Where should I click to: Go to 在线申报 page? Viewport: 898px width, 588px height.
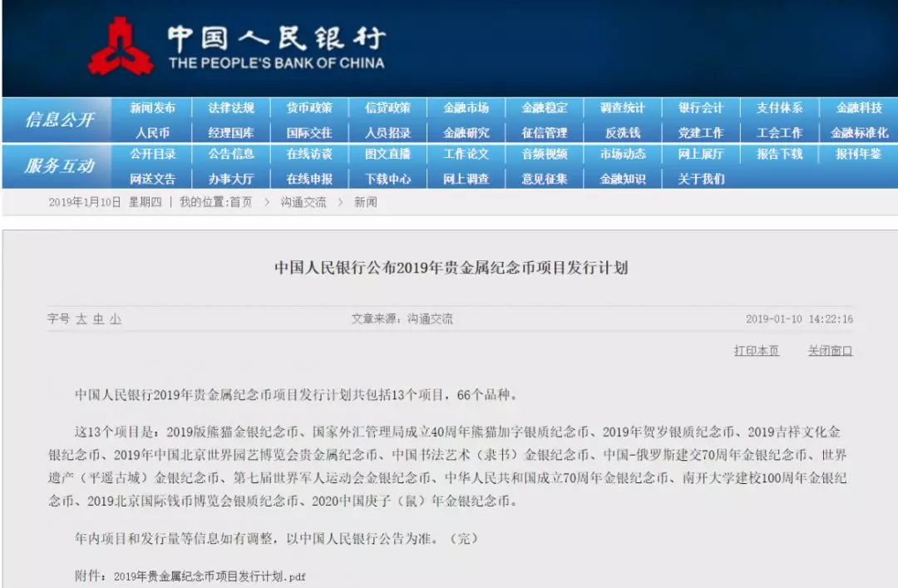pyautogui.click(x=309, y=179)
